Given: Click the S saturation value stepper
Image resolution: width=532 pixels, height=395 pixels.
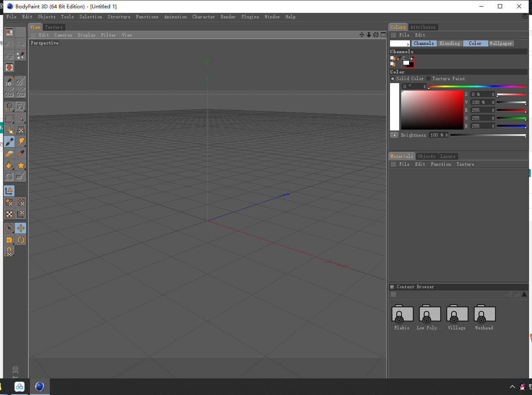Looking at the screenshot, I should (x=493, y=94).
